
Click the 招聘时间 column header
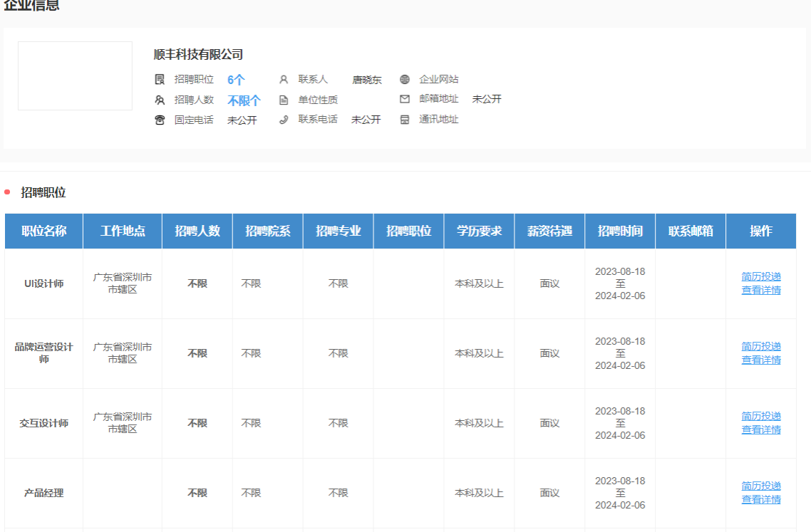[620, 231]
